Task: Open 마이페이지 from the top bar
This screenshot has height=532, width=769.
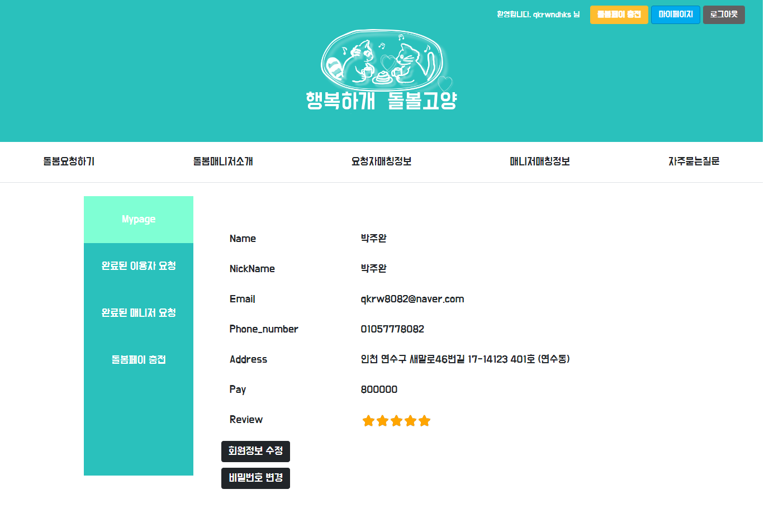Action: point(675,15)
